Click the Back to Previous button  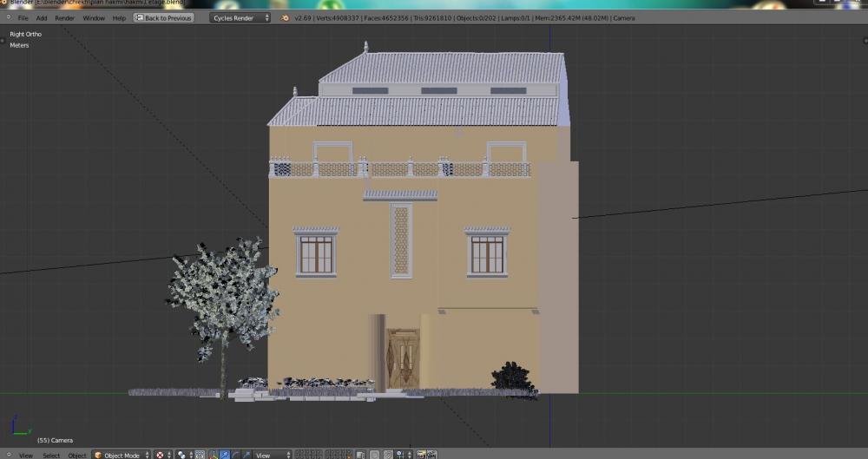163,17
